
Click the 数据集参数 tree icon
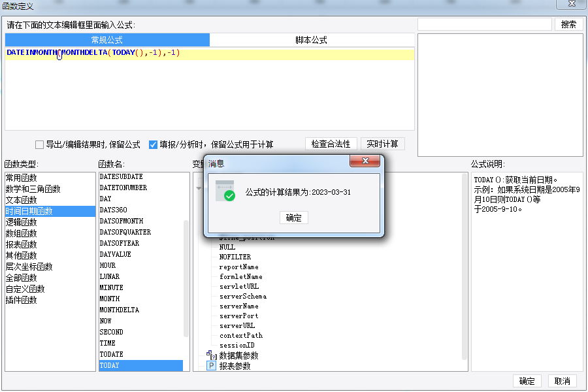coord(212,355)
